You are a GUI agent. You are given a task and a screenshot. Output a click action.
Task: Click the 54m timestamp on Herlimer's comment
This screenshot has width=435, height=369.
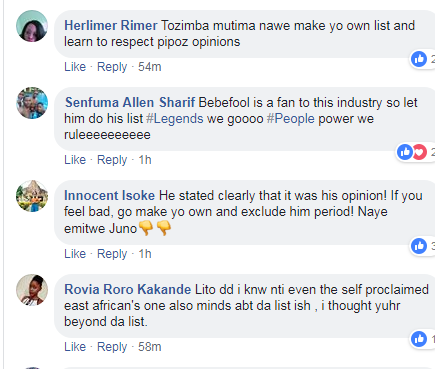[x=150, y=67]
